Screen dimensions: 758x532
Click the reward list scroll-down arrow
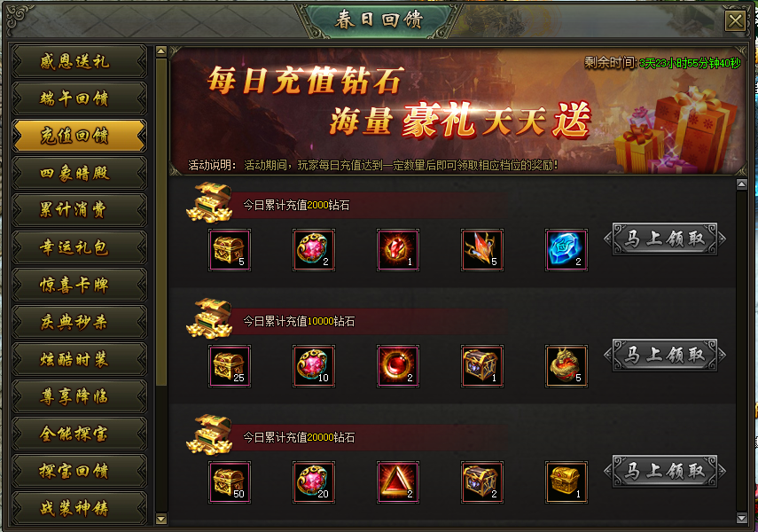pyautogui.click(x=741, y=519)
